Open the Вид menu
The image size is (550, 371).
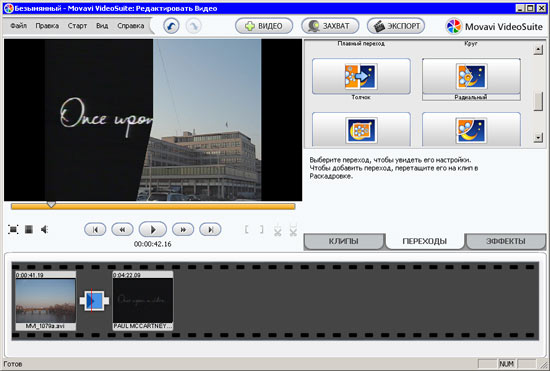(102, 26)
